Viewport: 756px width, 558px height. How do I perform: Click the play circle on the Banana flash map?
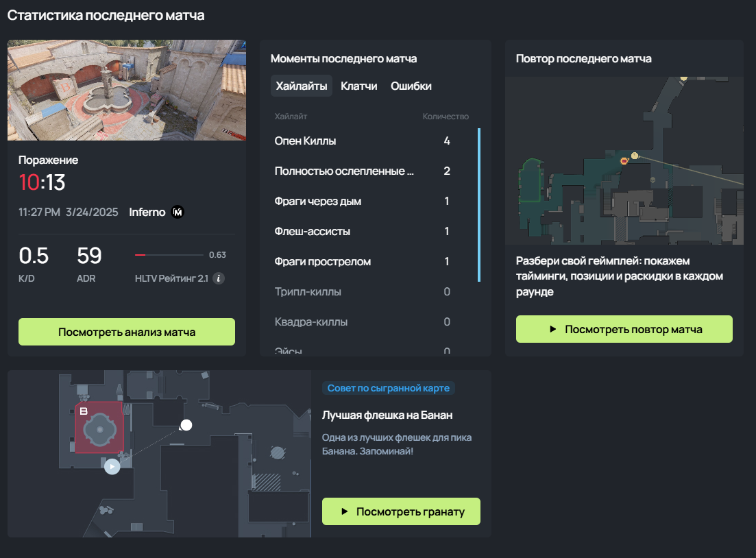pyautogui.click(x=112, y=466)
